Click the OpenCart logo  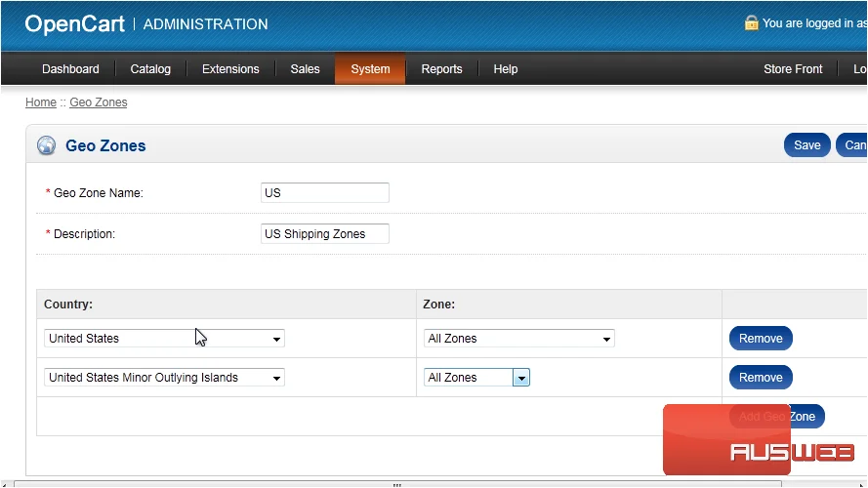[x=75, y=23]
